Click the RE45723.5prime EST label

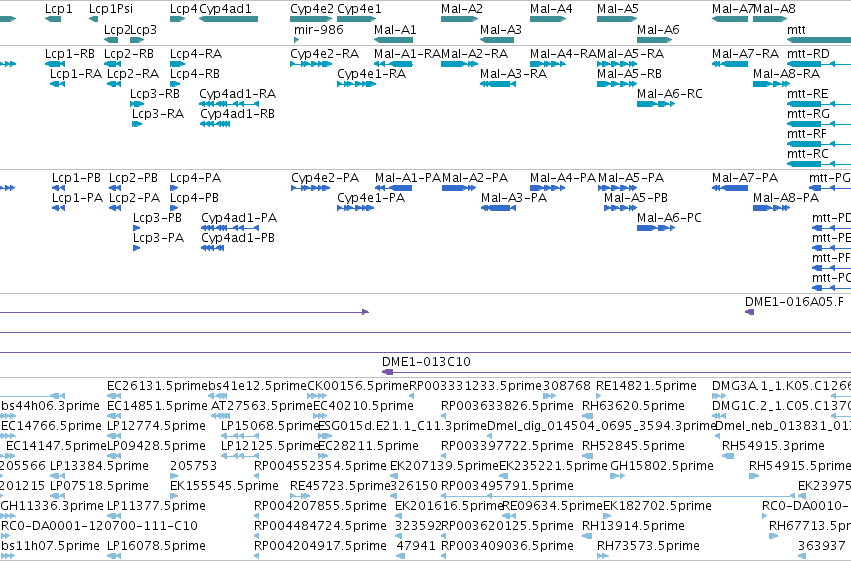pos(341,486)
